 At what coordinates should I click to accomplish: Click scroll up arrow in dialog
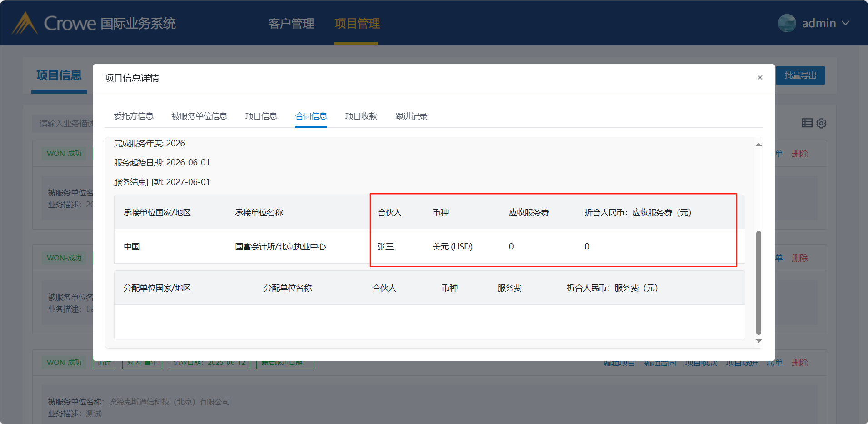(758, 144)
